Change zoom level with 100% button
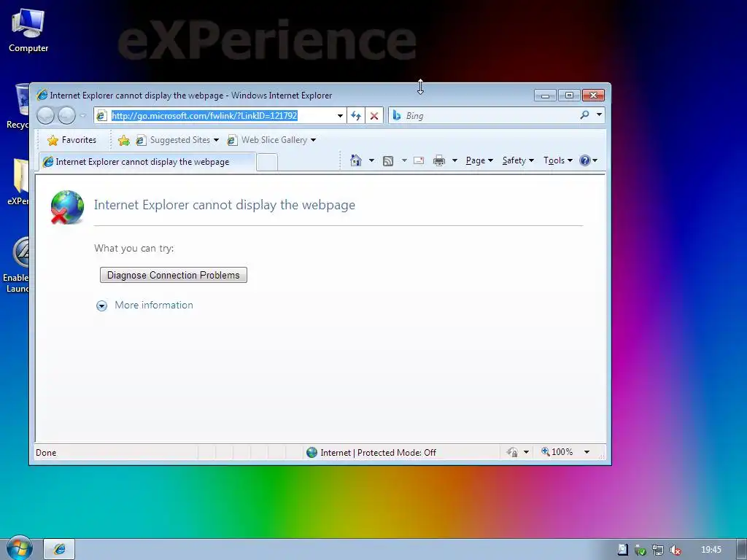Viewport: 747px width, 560px height. coord(557,452)
